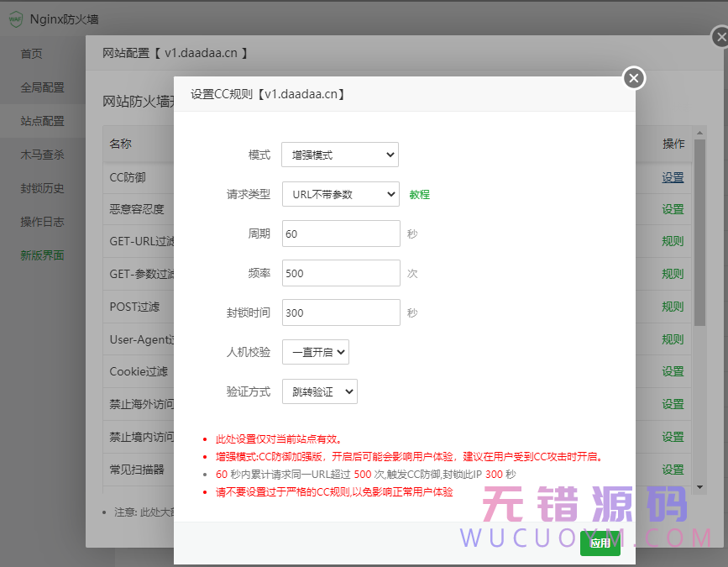Image resolution: width=728 pixels, height=567 pixels.
Task: Click the green 教程 link
Action: (419, 194)
